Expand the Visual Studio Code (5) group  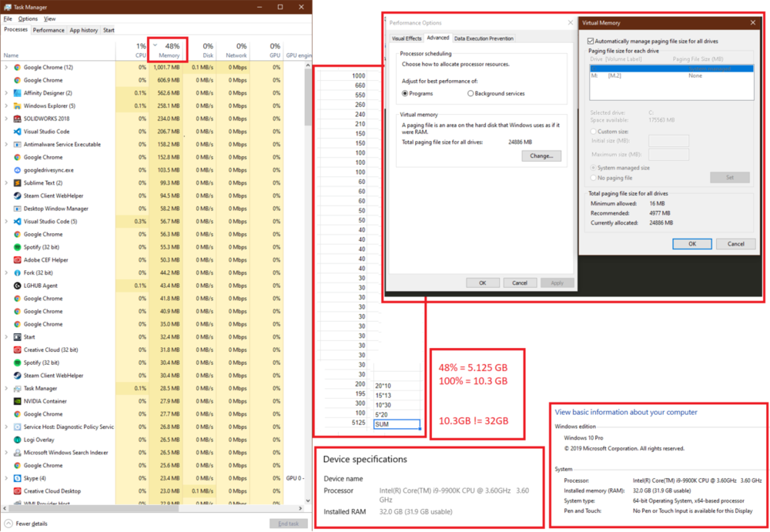pos(6,222)
